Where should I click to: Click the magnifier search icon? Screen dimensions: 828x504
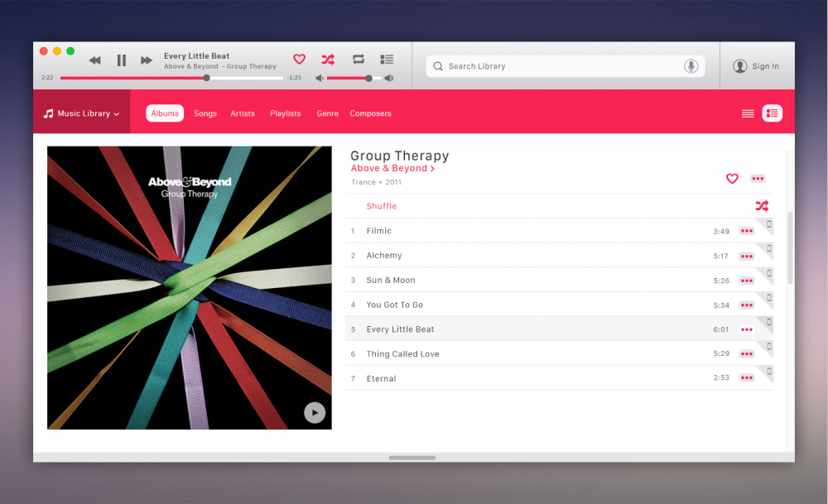[x=438, y=66]
